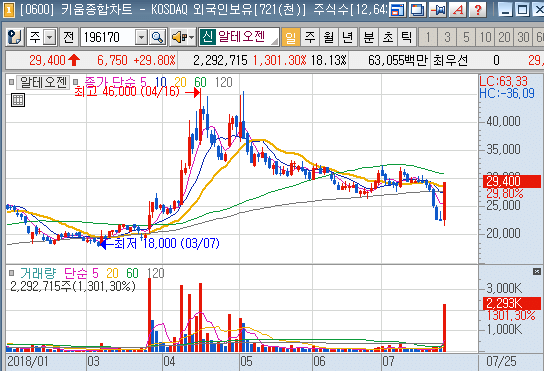Open the 주 market type dropdown arrow

coord(50,37)
